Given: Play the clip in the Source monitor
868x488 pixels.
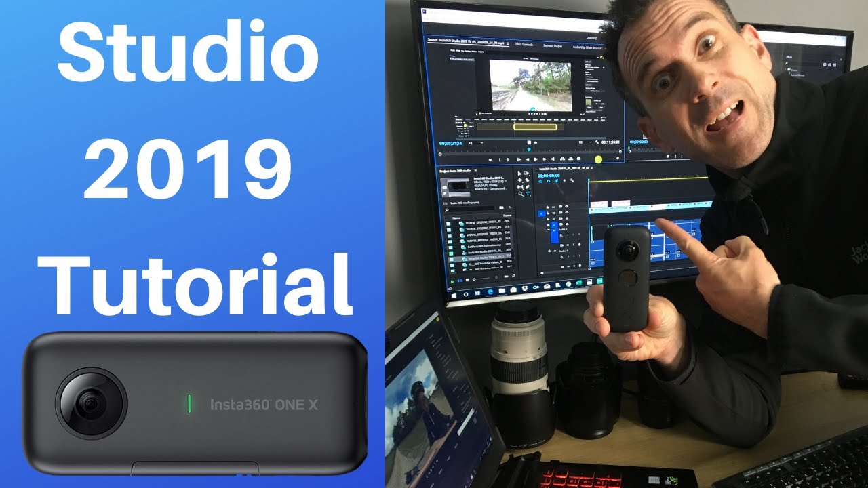Looking at the screenshot, I should coord(536,159).
